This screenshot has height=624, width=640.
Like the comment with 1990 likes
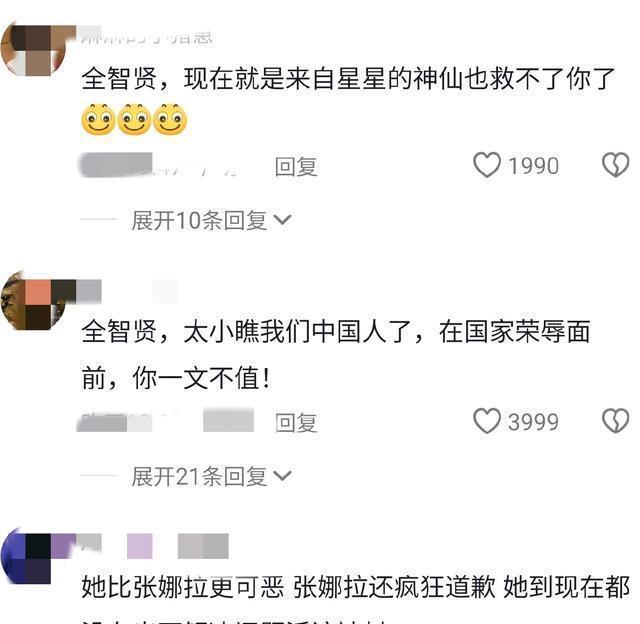487,165
